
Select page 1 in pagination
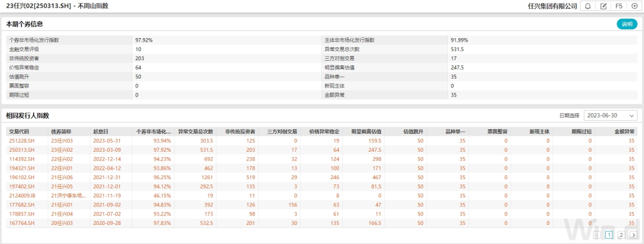tap(609, 235)
